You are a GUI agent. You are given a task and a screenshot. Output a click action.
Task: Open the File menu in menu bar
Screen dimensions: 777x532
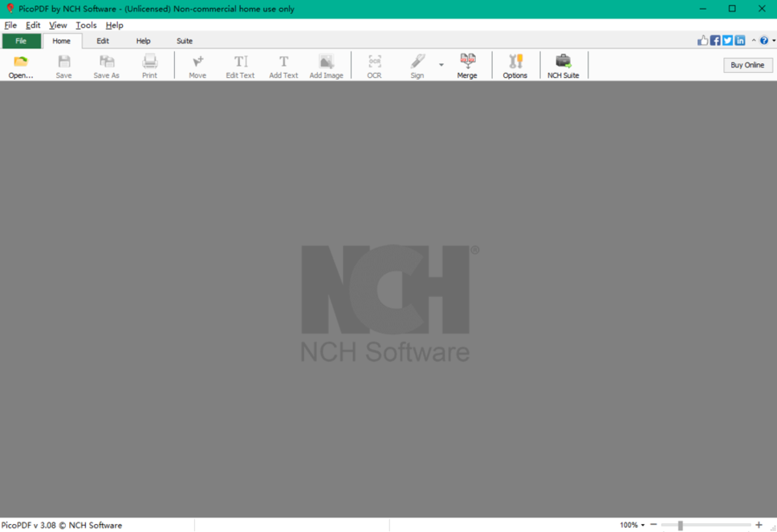[10, 25]
